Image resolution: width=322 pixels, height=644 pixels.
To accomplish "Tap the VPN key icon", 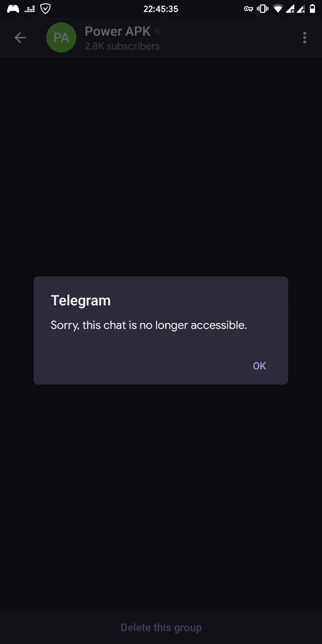I will [x=248, y=9].
